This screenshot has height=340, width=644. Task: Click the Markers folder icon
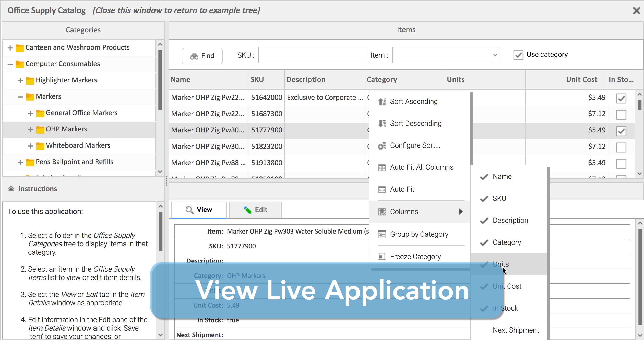30,97
